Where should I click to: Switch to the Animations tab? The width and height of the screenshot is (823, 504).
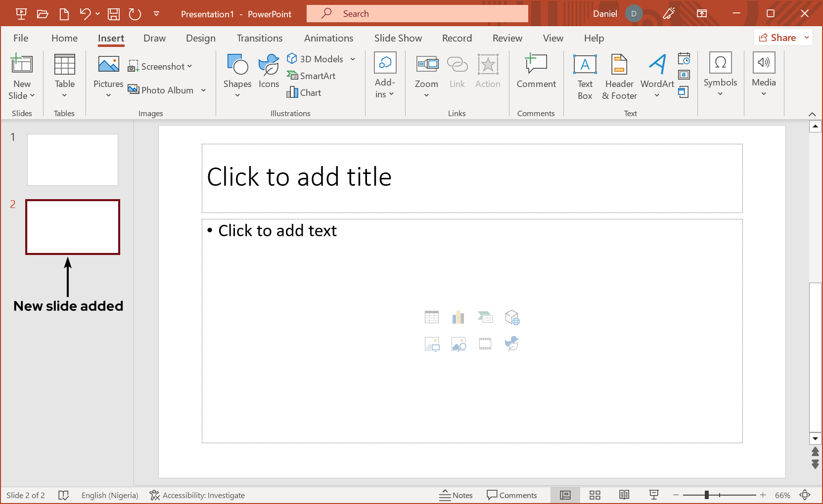coord(328,38)
